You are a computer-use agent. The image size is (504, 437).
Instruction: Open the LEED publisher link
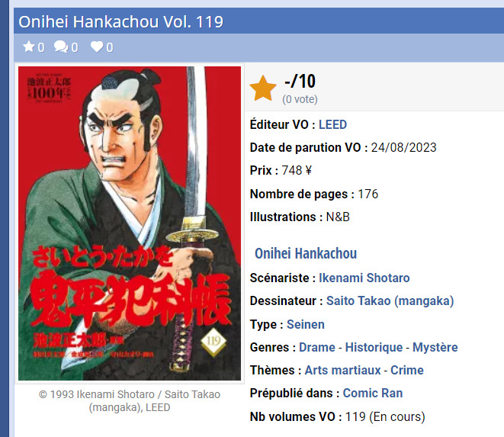332,124
